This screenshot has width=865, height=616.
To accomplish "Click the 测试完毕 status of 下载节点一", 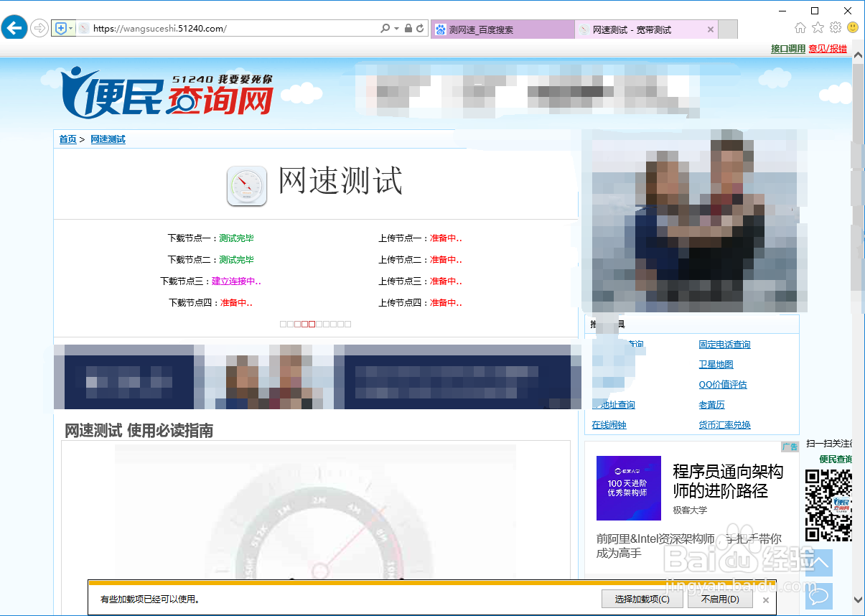I will pyautogui.click(x=236, y=238).
